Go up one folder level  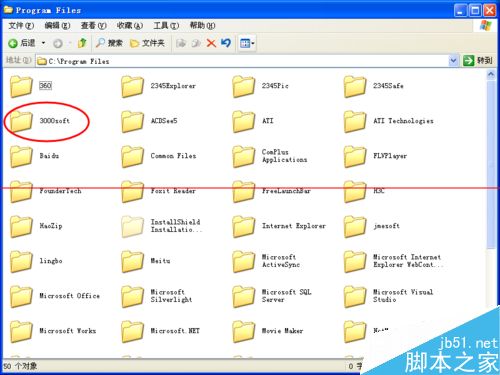click(x=82, y=43)
